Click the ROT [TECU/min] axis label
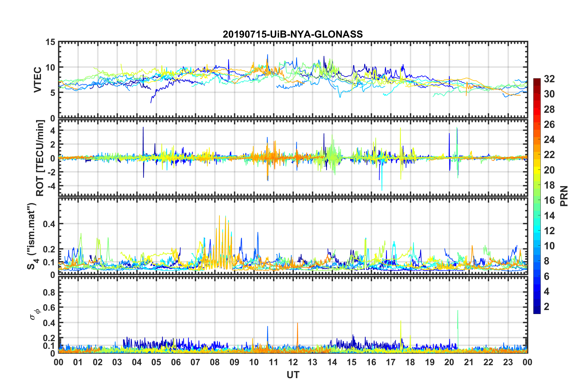This screenshot has width=586, height=392. [x=40, y=158]
